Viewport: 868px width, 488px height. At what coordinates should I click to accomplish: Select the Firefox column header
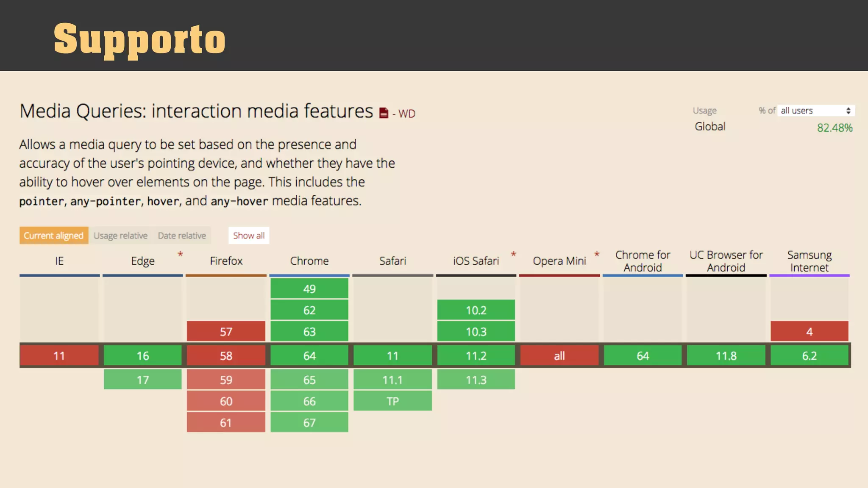[226, 261]
